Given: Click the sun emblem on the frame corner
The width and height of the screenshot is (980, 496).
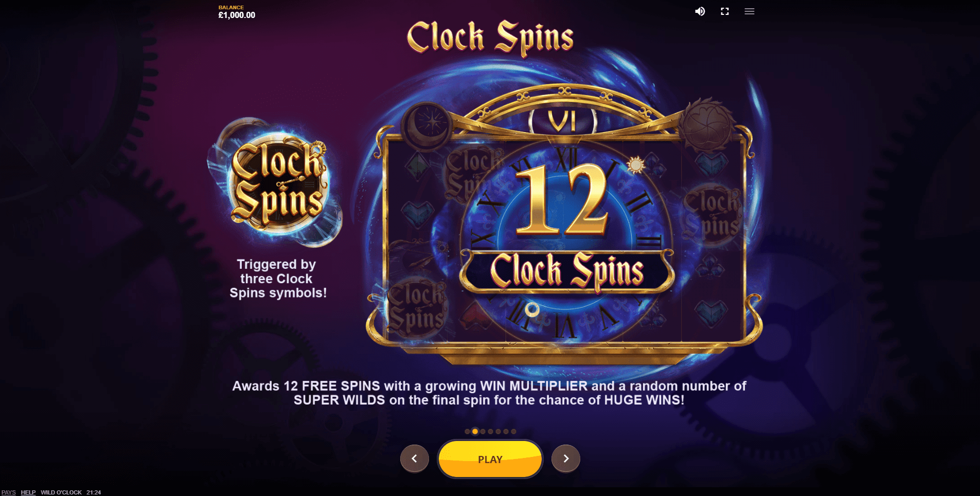Looking at the screenshot, I should coord(707,124).
